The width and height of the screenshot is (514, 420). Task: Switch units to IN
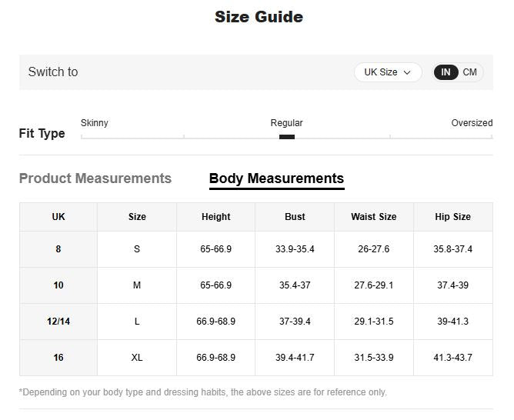point(446,72)
